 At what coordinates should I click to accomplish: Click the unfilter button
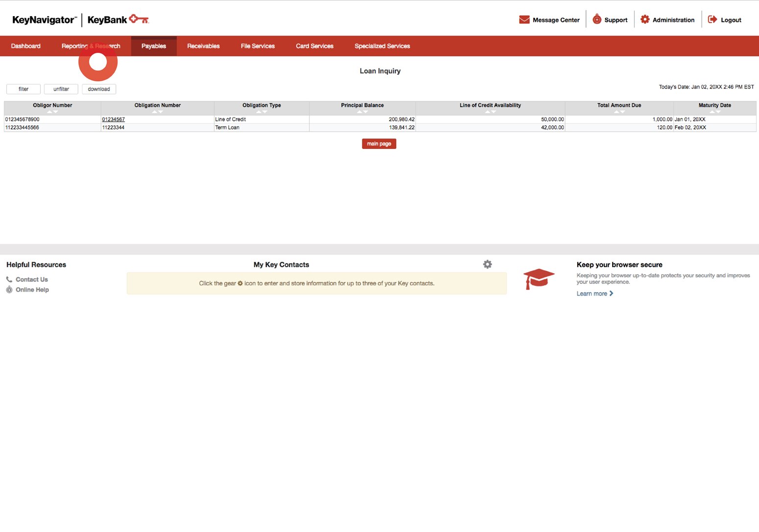pos(61,89)
